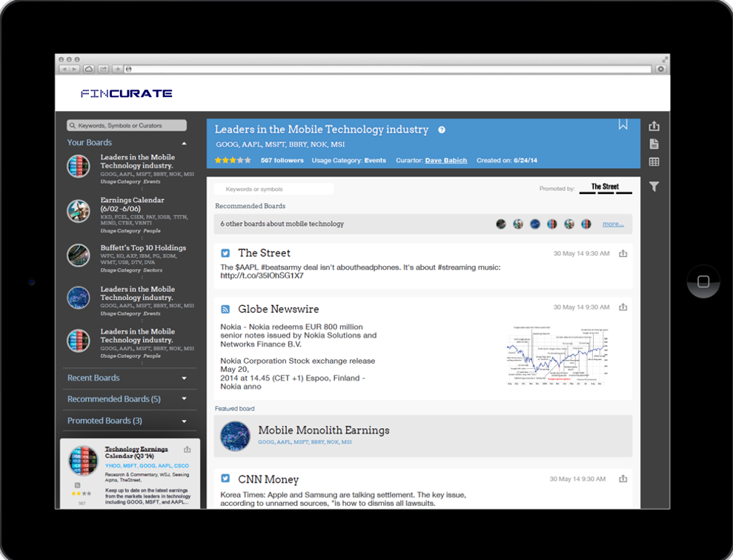The width and height of the screenshot is (733, 560).
Task: Switch to table grid view icon
Action: pyautogui.click(x=654, y=162)
